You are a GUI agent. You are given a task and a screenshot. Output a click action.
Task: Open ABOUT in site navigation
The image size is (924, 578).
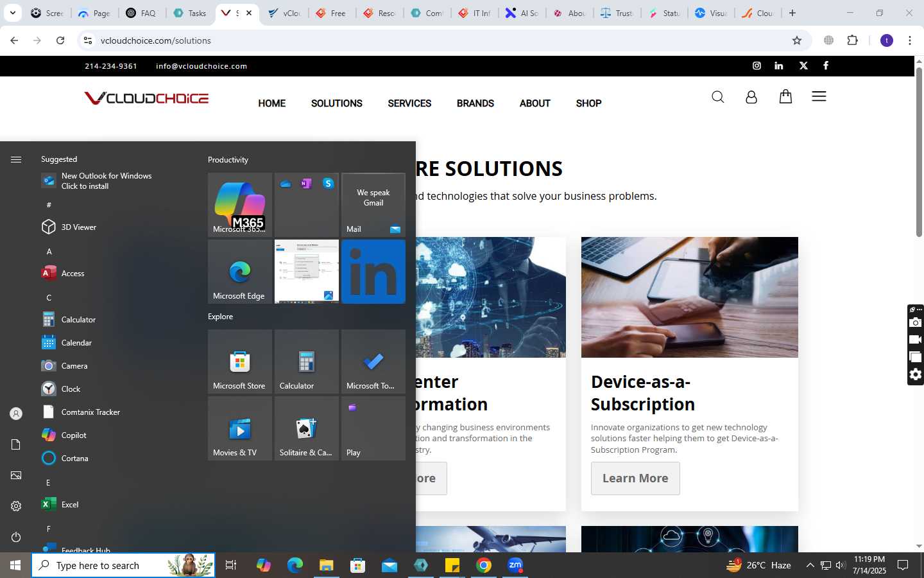(x=535, y=103)
